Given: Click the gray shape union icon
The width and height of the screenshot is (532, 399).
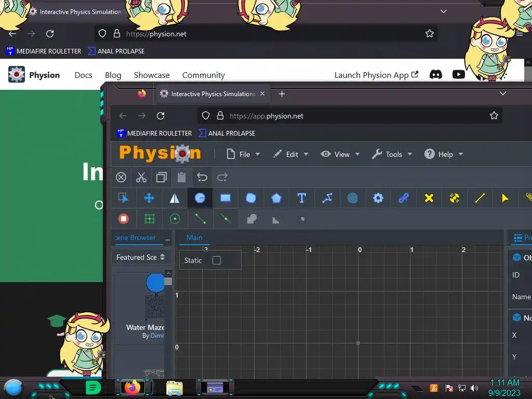Looking at the screenshot, I should coord(252,219).
